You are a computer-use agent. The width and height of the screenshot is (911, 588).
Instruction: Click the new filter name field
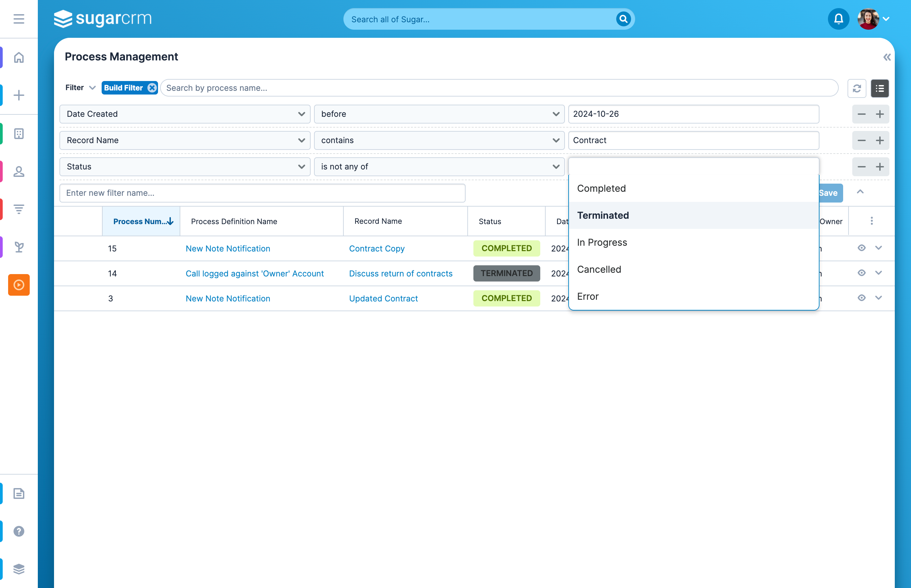click(x=262, y=193)
